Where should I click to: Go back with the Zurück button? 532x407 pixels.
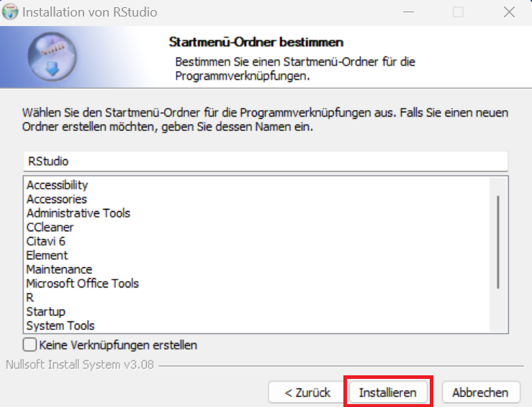click(x=307, y=393)
